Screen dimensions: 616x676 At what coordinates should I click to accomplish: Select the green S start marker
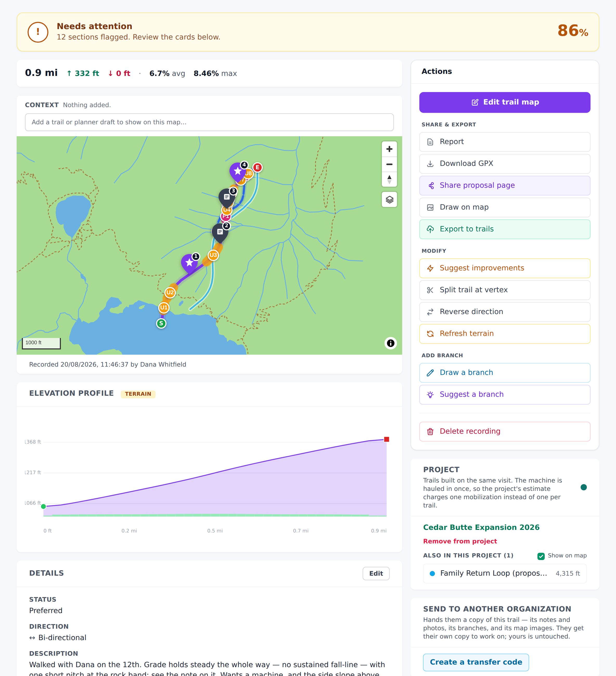click(161, 323)
